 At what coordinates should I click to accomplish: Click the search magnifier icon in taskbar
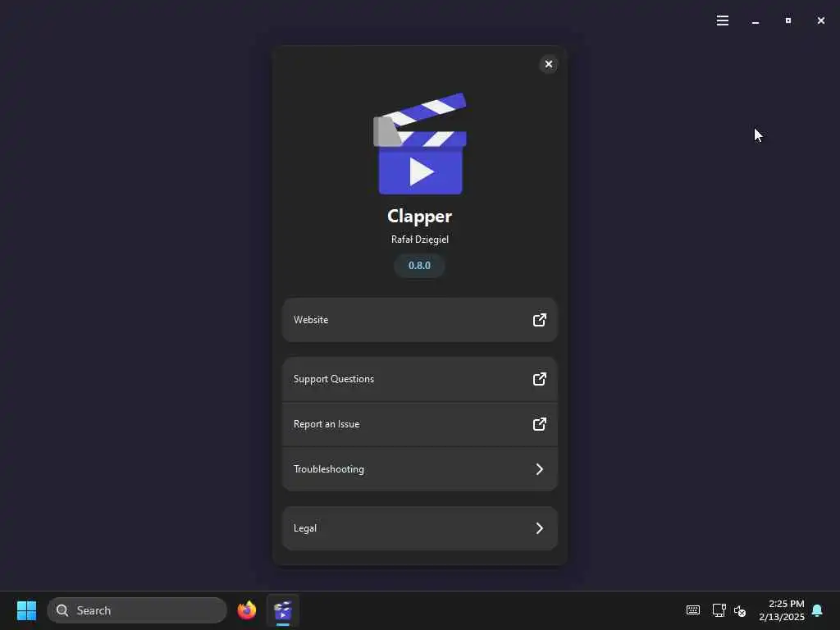[62, 610]
